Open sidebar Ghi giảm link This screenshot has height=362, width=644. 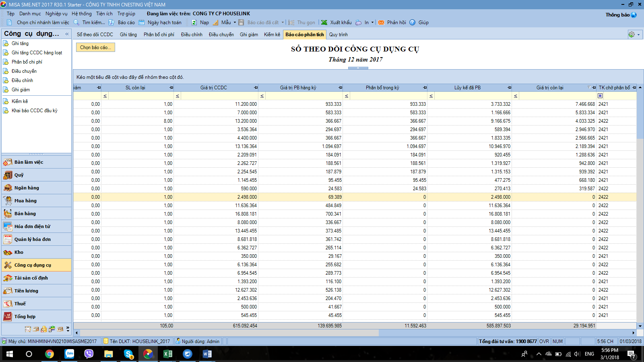[x=21, y=90]
